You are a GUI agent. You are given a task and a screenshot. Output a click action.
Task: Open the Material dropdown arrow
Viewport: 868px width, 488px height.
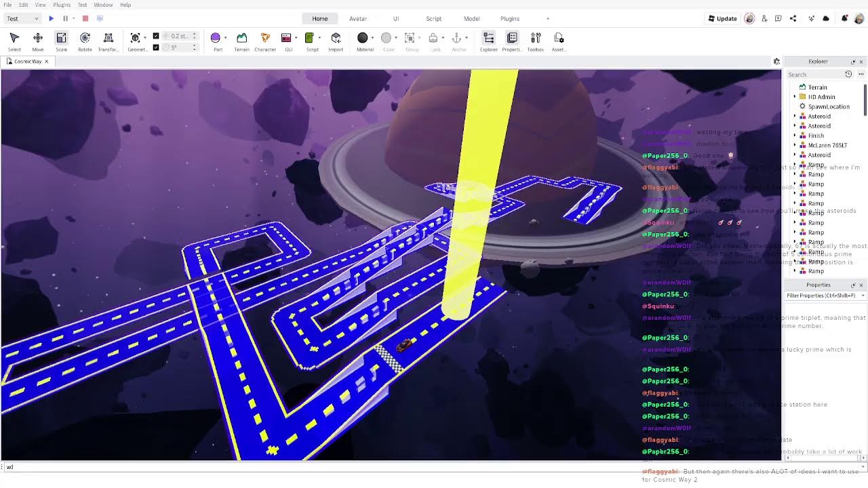373,38
